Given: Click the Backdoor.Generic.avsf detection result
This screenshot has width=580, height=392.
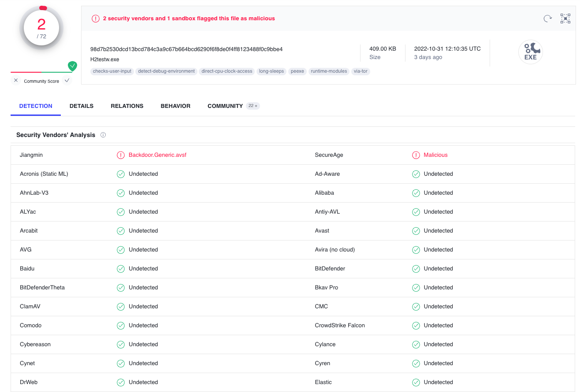Looking at the screenshot, I should click(157, 155).
